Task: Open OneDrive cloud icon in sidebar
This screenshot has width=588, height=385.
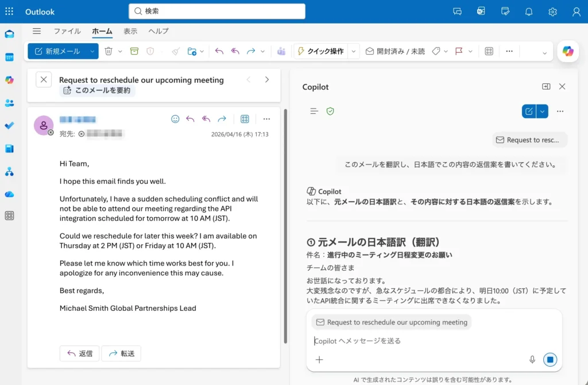Action: 9,194
